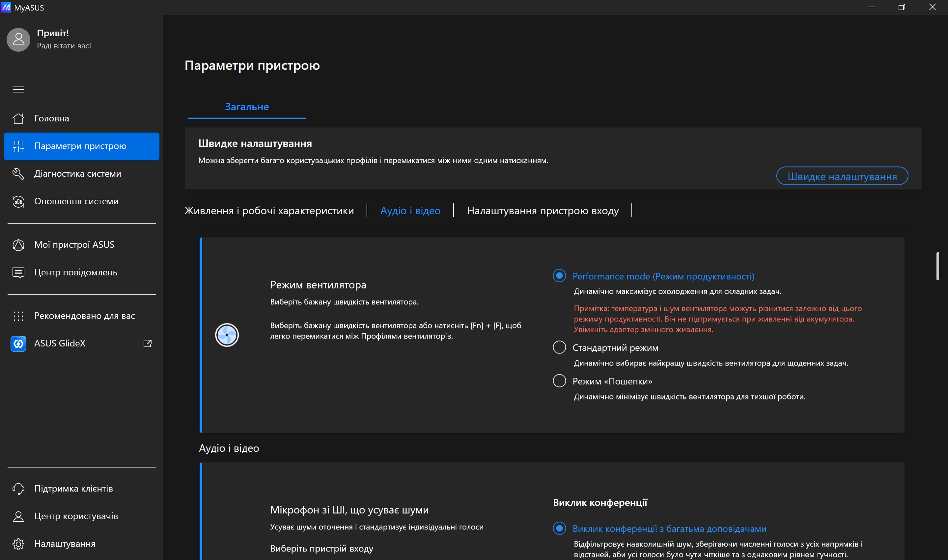Launch ASUS GlideX app icon

(18, 344)
